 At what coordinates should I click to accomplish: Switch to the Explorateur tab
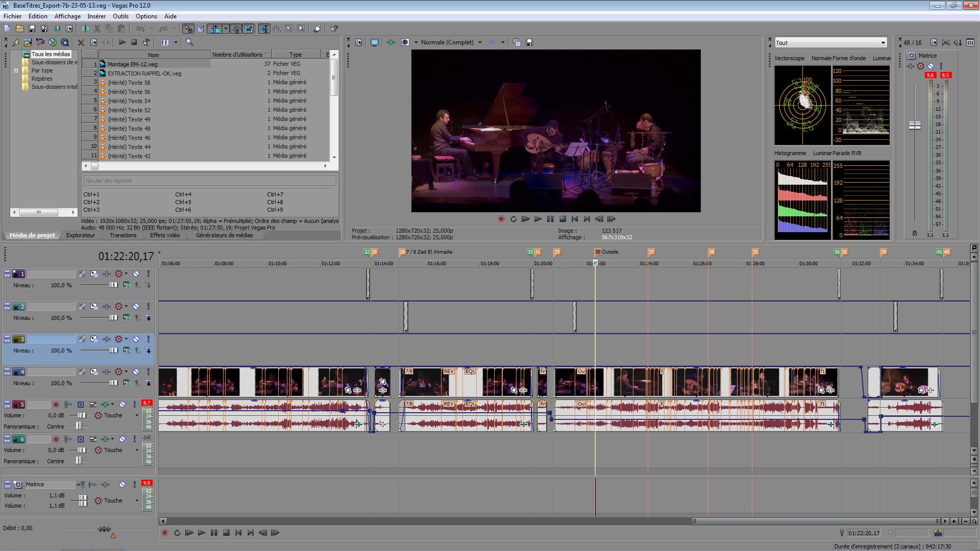point(81,235)
